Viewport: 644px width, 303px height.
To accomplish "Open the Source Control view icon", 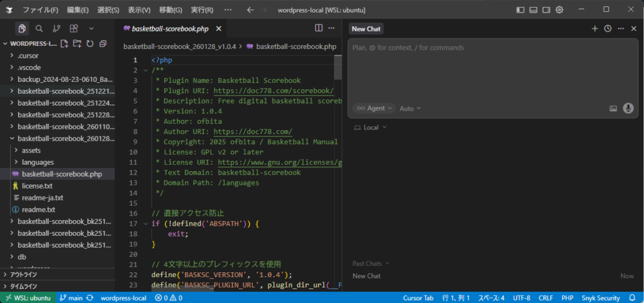I will (x=57, y=28).
